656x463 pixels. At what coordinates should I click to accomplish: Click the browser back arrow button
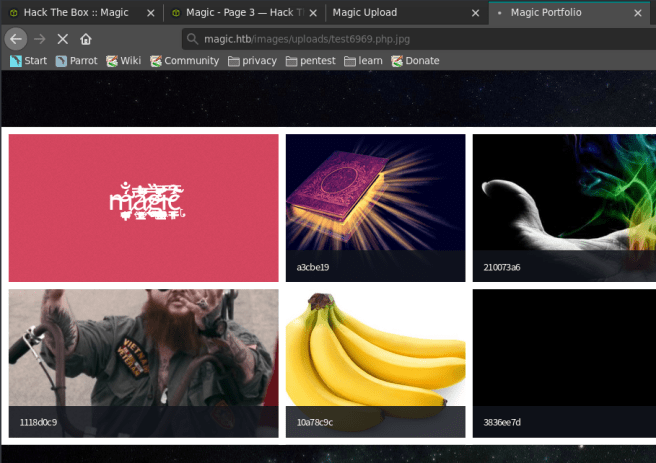(15, 39)
